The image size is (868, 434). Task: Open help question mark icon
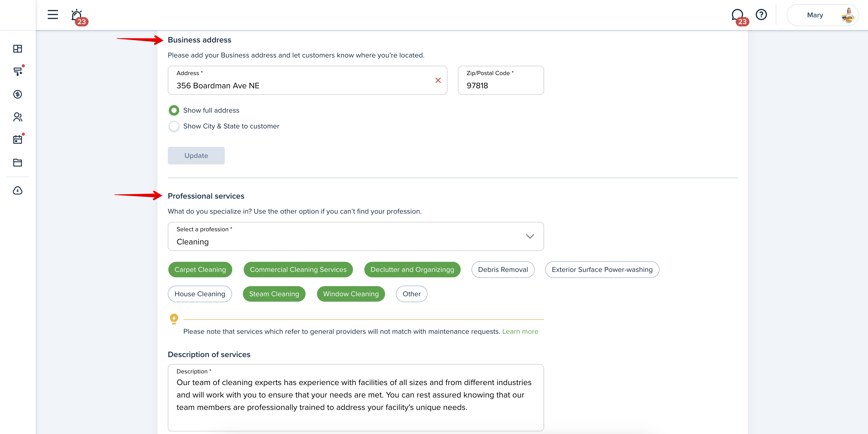[x=761, y=15]
